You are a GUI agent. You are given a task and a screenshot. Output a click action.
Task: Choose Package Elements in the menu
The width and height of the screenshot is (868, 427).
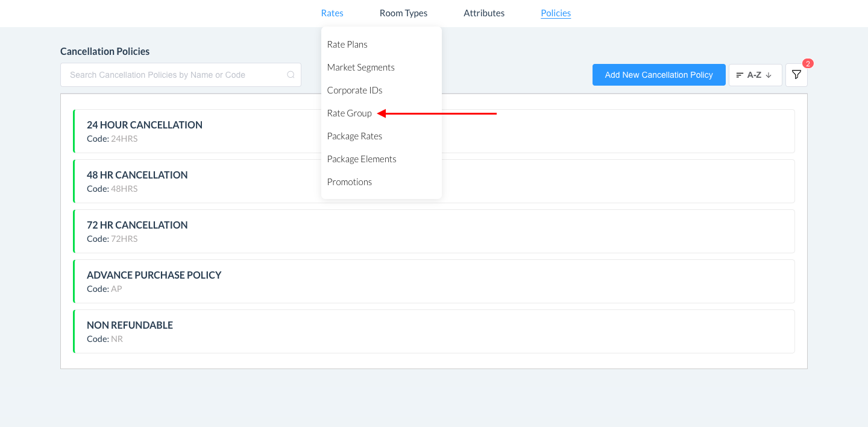[362, 159]
